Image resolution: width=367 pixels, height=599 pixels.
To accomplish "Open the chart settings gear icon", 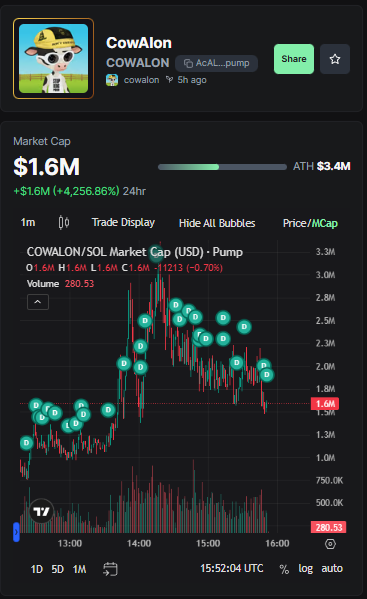I will [330, 544].
